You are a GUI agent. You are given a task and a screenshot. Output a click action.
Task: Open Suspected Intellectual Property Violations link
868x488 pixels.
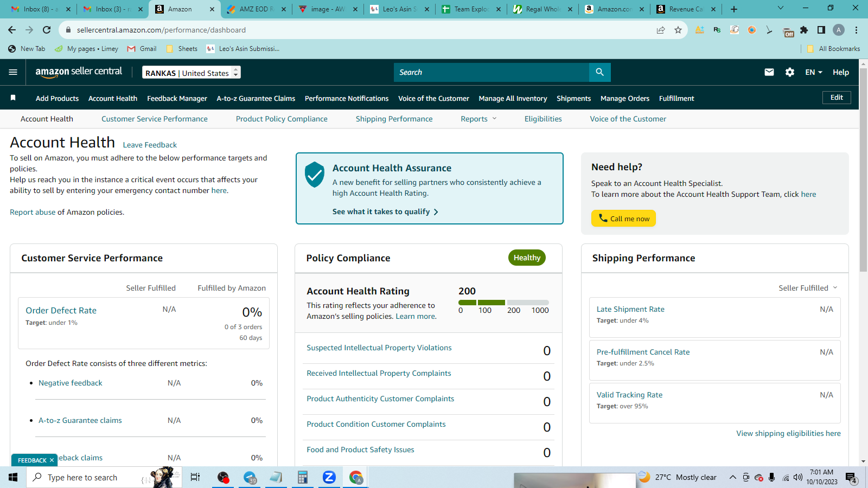pos(379,348)
